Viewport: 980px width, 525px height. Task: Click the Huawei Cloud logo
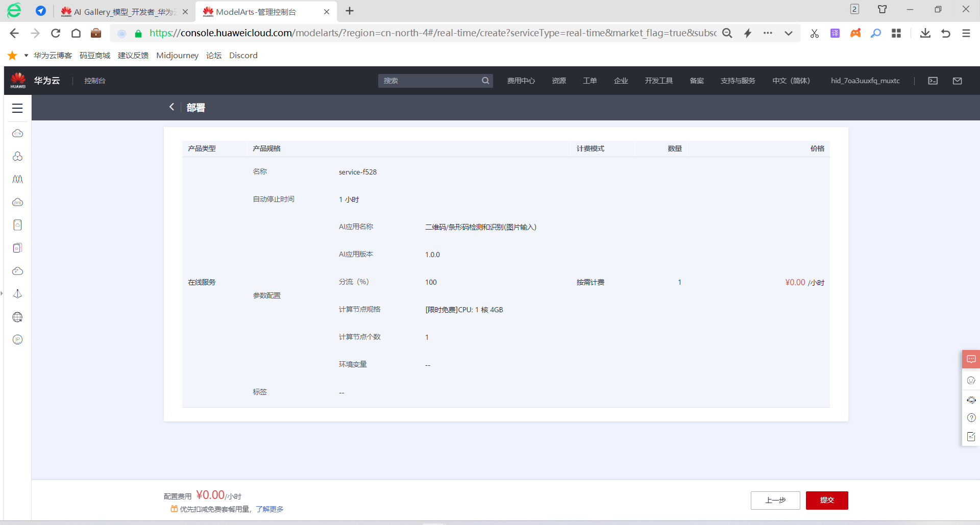(x=18, y=81)
